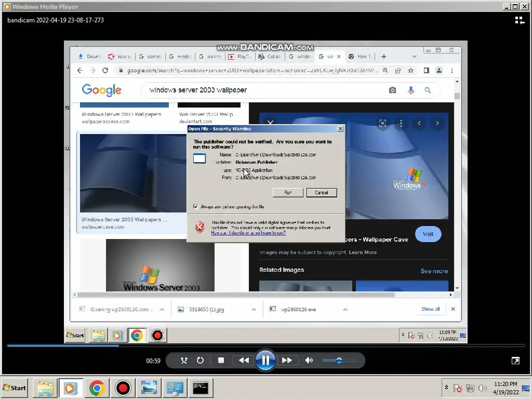Switch to Library using top-right grid icon
This screenshot has width=532, height=399.
[520, 20]
